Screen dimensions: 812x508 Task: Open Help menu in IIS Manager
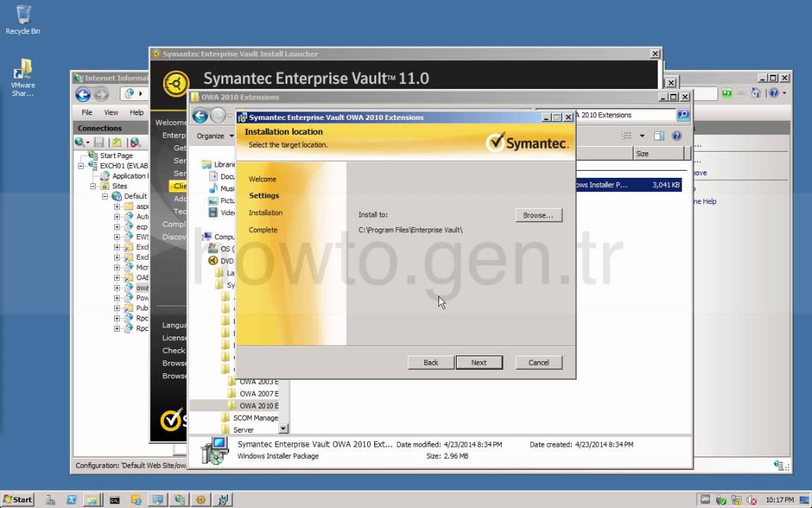tap(137, 112)
